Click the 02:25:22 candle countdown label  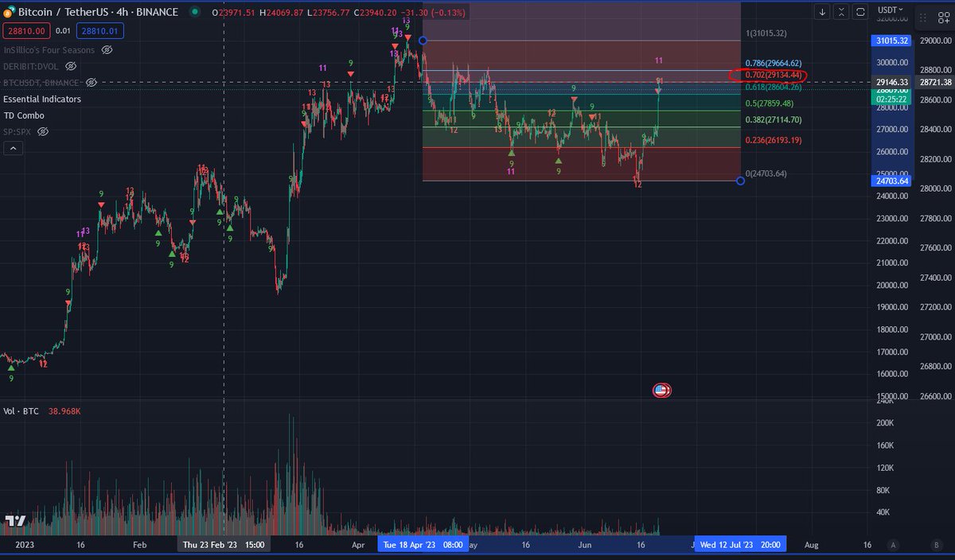pos(891,101)
